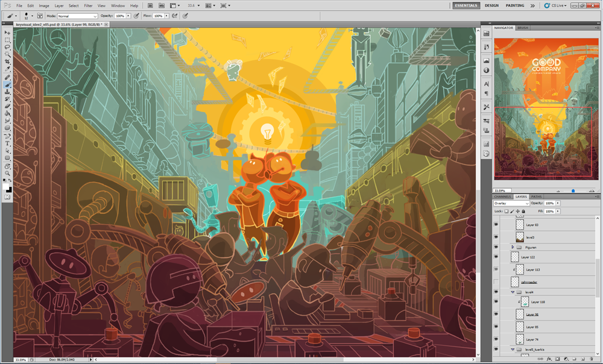Select the Brush tool in the toolbox
The width and height of the screenshot is (603, 364).
[x=7, y=85]
